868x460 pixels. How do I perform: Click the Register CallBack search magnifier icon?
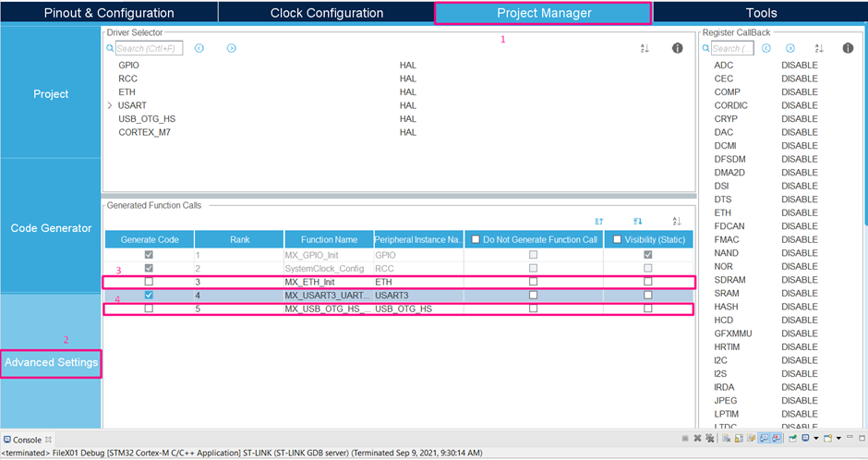[705, 48]
